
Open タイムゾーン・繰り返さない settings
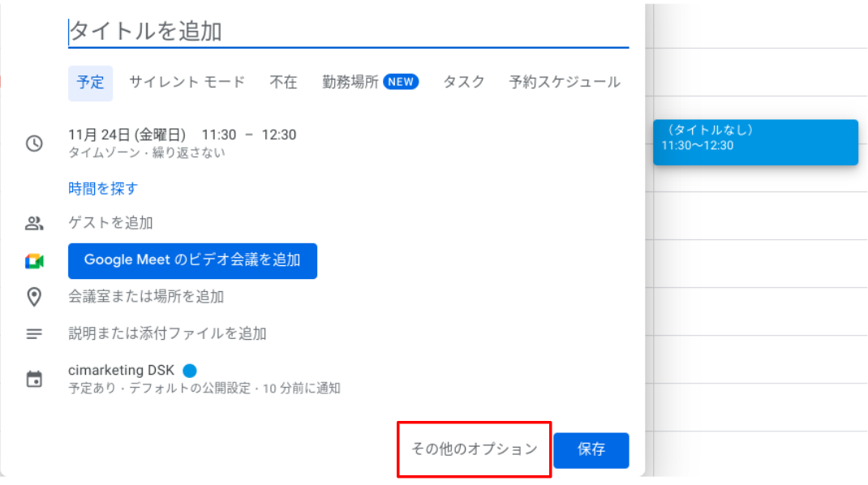coord(147,152)
